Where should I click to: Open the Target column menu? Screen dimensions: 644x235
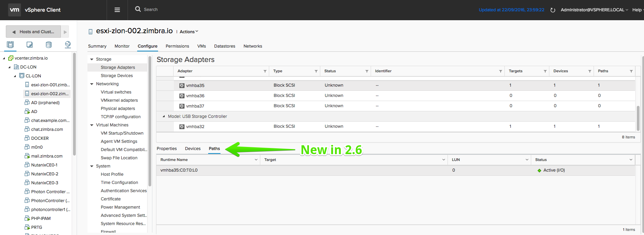[444, 160]
